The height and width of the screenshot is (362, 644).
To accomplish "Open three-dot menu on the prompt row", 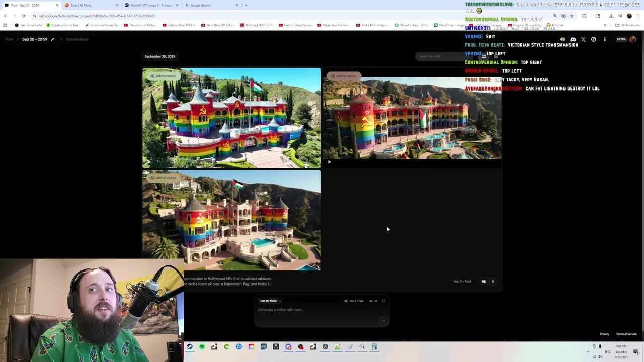I will pyautogui.click(x=493, y=282).
